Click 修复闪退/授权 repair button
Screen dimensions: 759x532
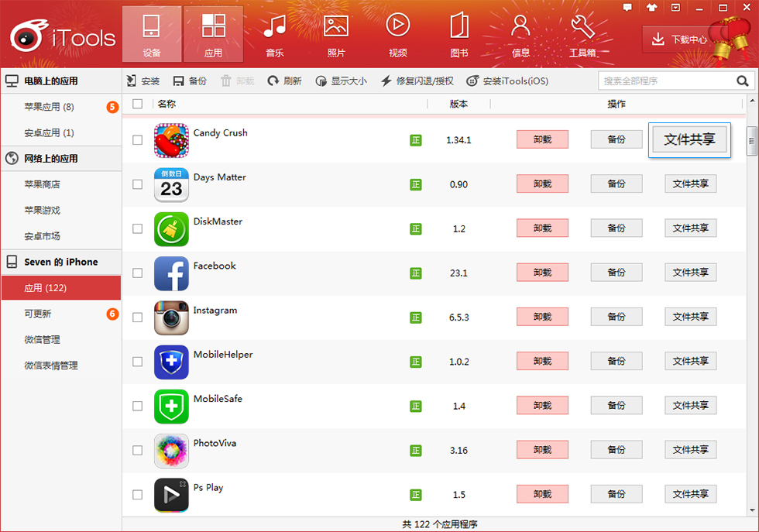coord(417,81)
